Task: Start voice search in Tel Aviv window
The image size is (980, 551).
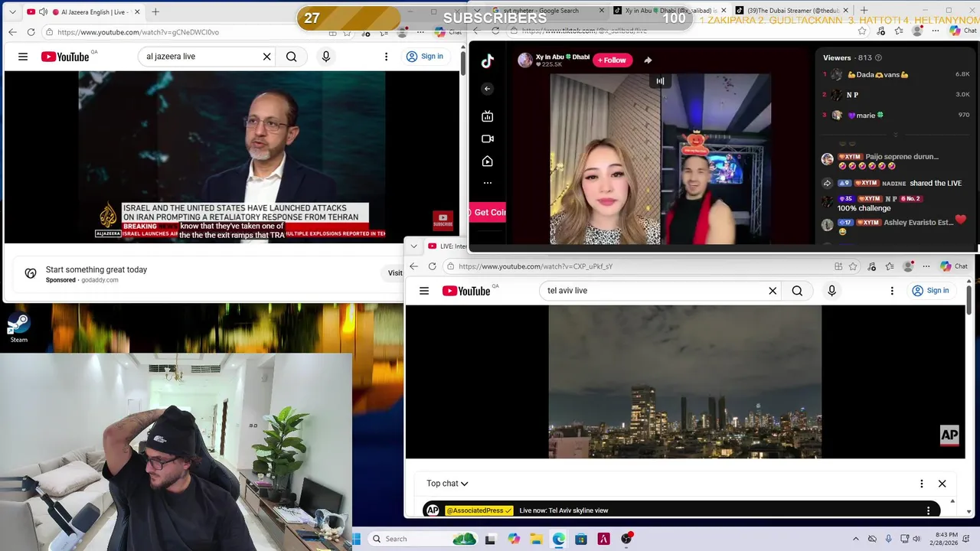Action: pos(831,291)
